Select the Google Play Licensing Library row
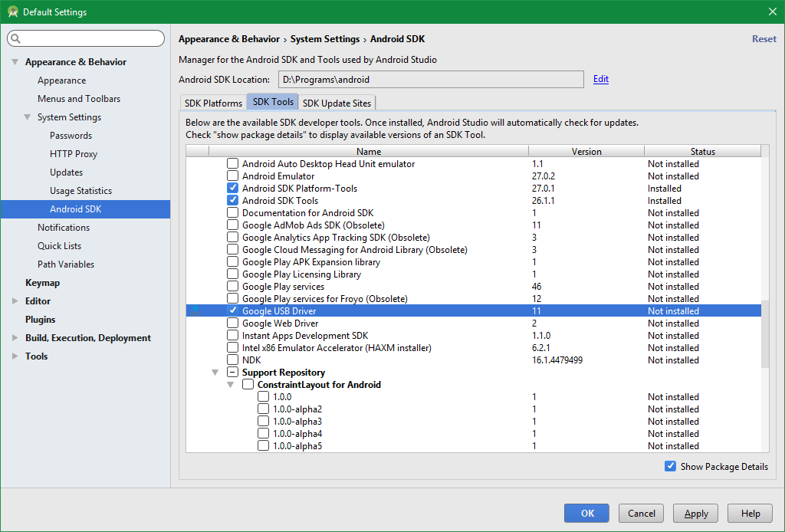 click(474, 274)
